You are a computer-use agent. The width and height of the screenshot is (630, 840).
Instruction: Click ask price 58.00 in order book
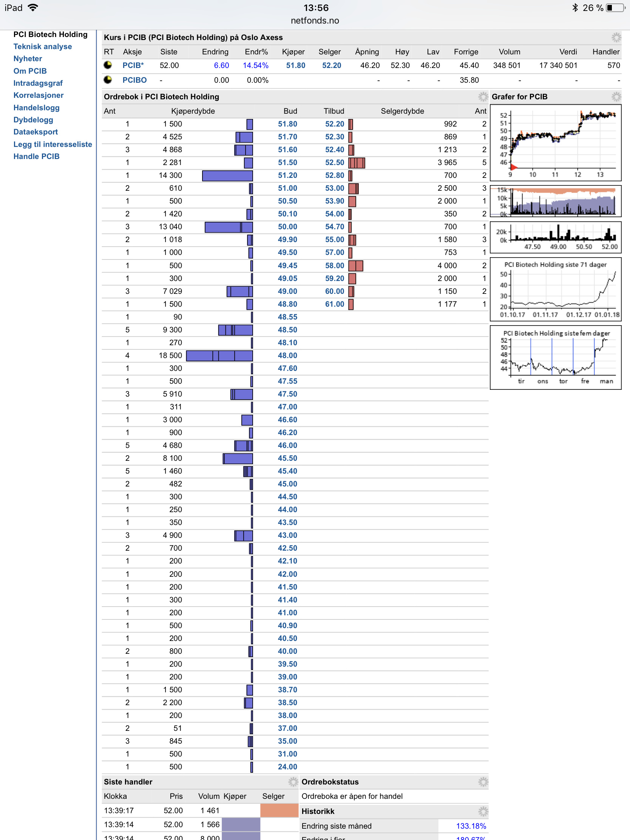tap(335, 266)
